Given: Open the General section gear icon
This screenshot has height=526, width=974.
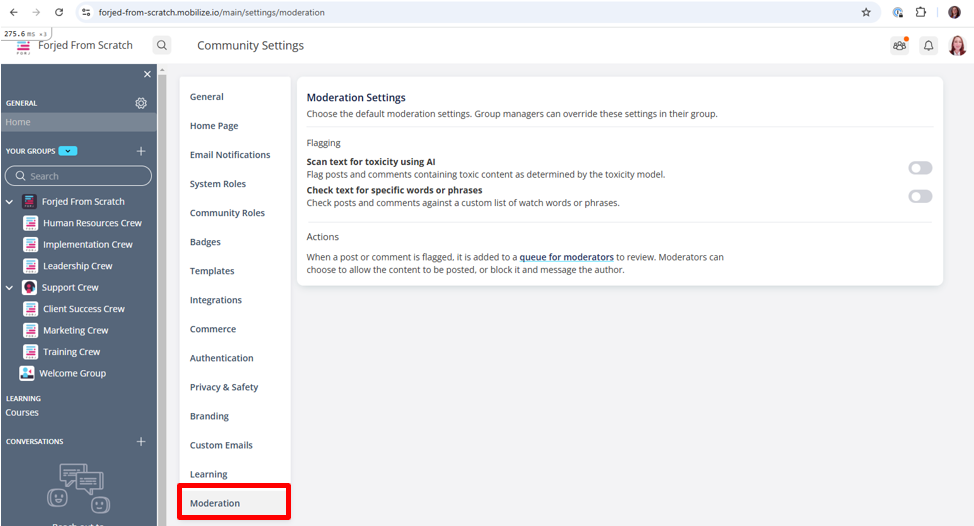Looking at the screenshot, I should click(x=141, y=103).
